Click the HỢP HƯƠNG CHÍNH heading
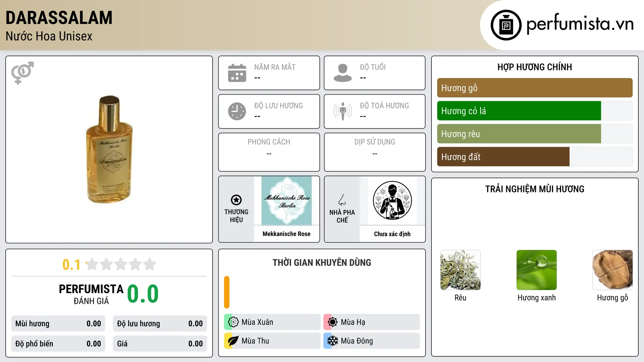 [535, 67]
